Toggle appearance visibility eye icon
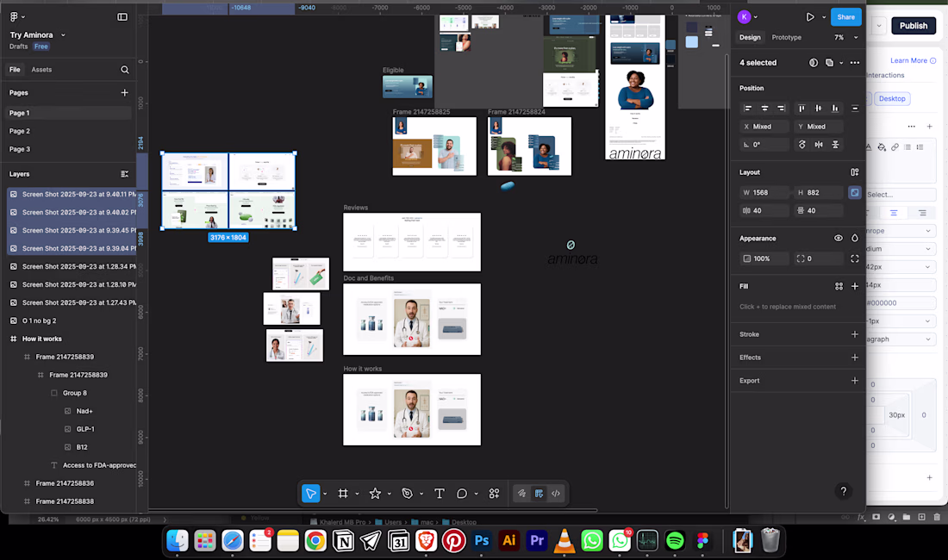 point(838,238)
